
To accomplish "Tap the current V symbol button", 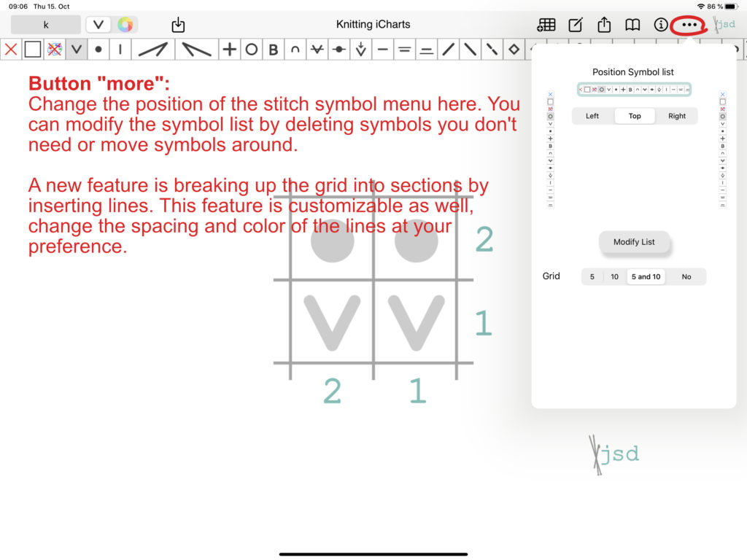I will click(x=98, y=24).
